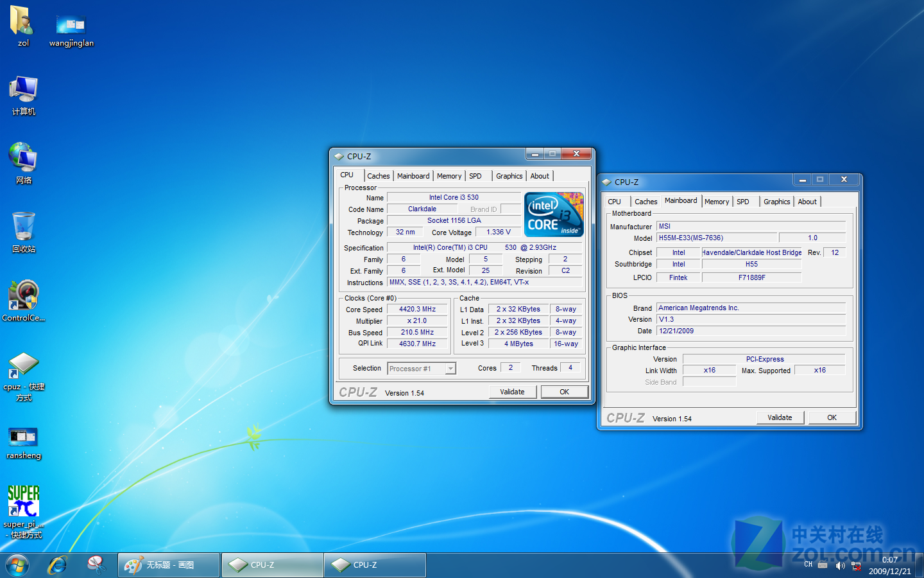Click the title bar icon of the Mainboard window
The width and height of the screenshot is (924, 578).
606,182
